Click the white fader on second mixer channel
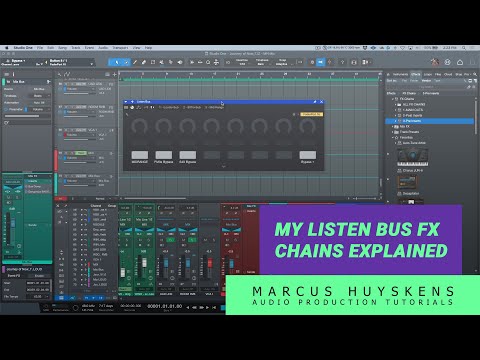The height and width of the screenshot is (360, 480). (x=144, y=262)
